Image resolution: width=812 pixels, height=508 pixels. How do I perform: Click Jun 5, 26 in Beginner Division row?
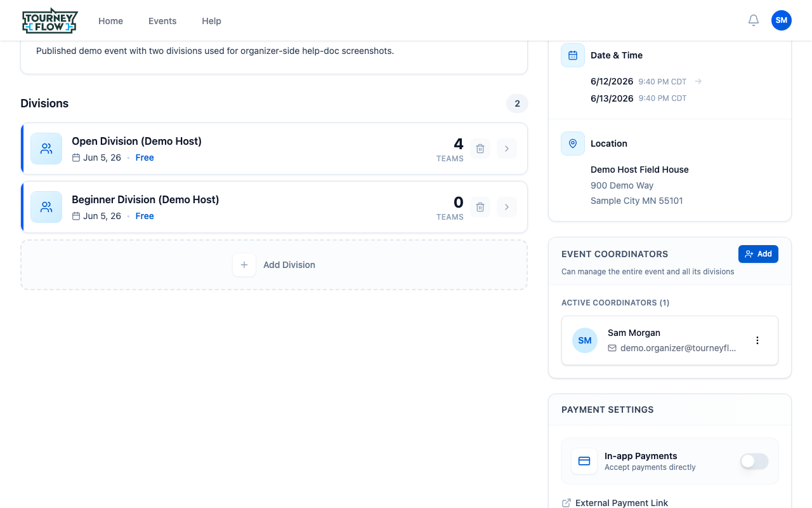coord(102,216)
